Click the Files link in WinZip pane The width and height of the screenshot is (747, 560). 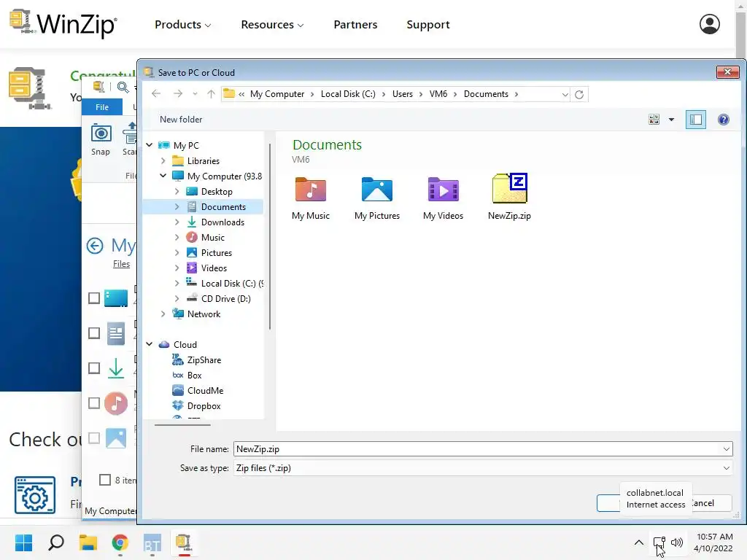tap(122, 264)
